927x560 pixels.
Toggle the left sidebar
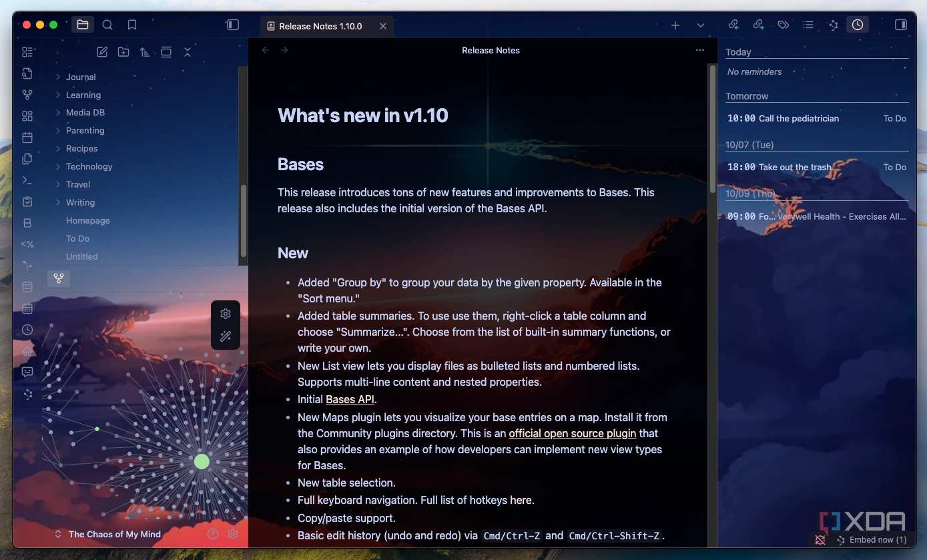(x=233, y=25)
